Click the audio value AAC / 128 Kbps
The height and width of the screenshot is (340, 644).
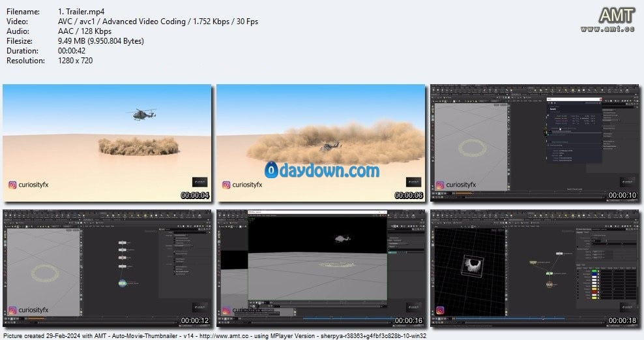coord(85,31)
